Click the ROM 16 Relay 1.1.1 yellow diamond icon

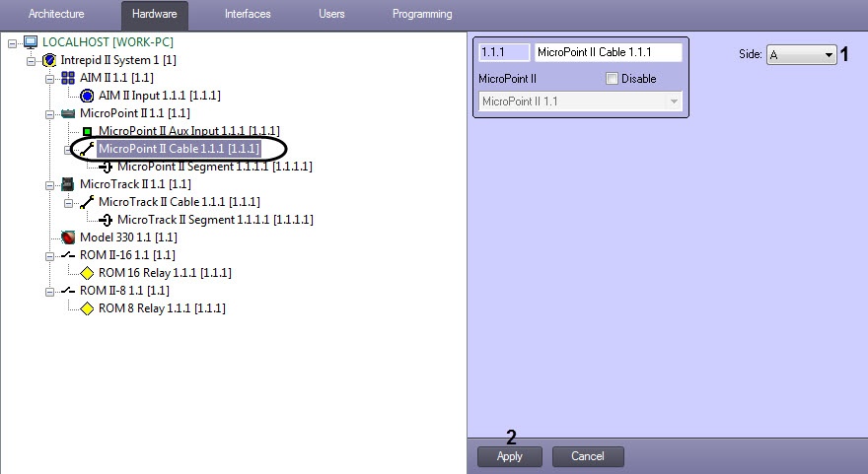(x=87, y=273)
